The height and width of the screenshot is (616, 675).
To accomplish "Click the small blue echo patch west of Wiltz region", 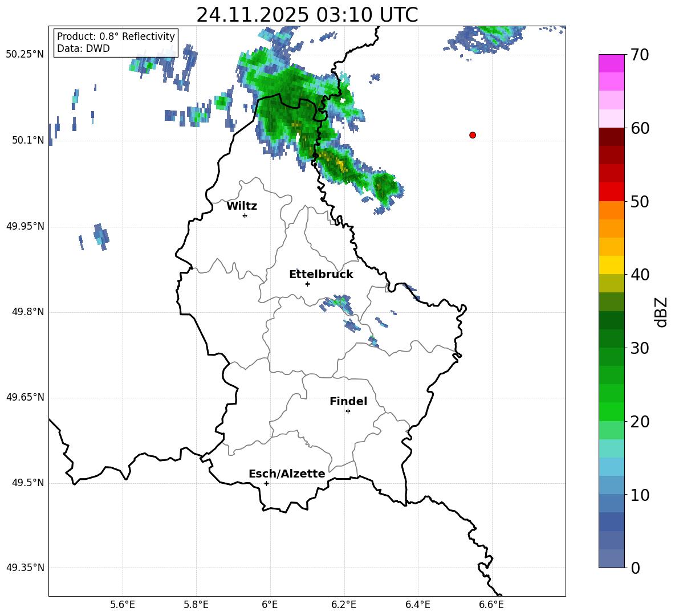I will point(101,236).
